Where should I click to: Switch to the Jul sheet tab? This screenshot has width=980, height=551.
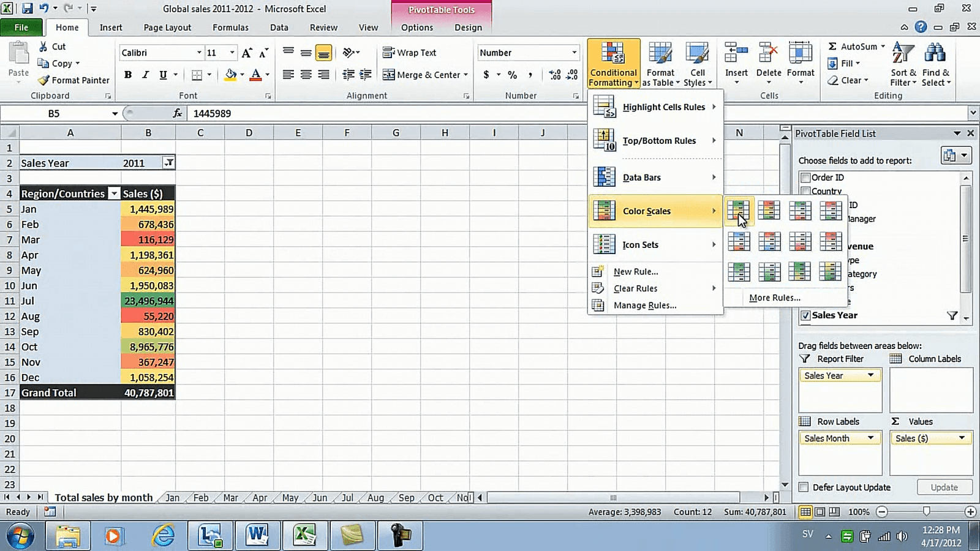click(347, 498)
